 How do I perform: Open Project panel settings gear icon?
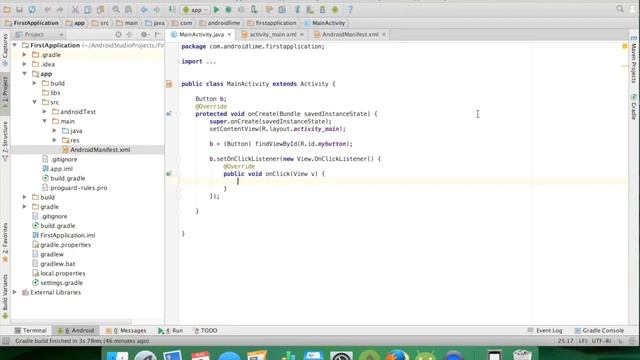coord(144,35)
